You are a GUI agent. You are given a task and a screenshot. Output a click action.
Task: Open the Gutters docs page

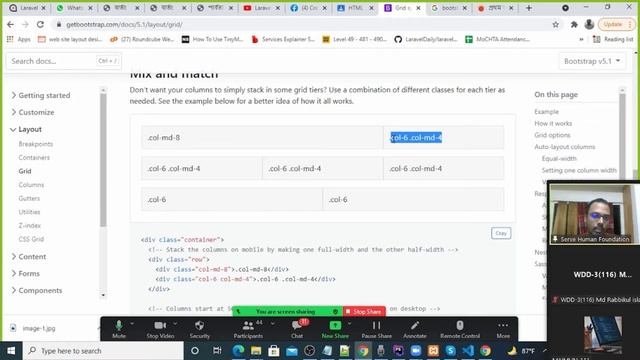(x=29, y=198)
